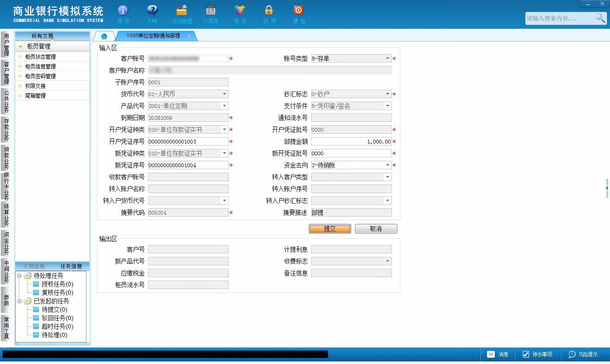610x364 pixels.
Task: Click the 部提金额 amount field
Action: click(352, 141)
